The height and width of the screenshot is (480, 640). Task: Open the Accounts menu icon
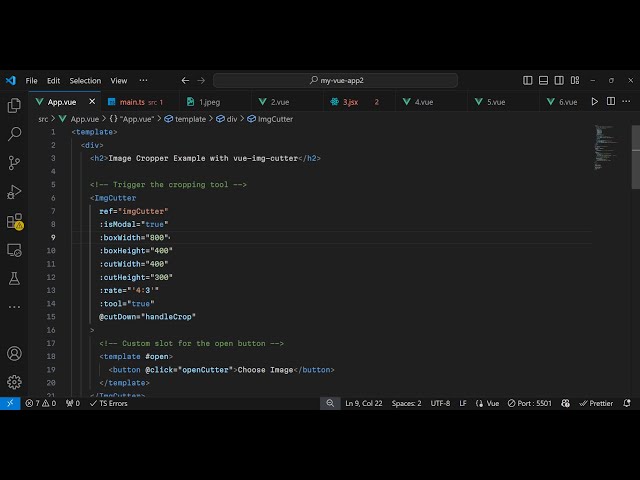pyautogui.click(x=14, y=353)
